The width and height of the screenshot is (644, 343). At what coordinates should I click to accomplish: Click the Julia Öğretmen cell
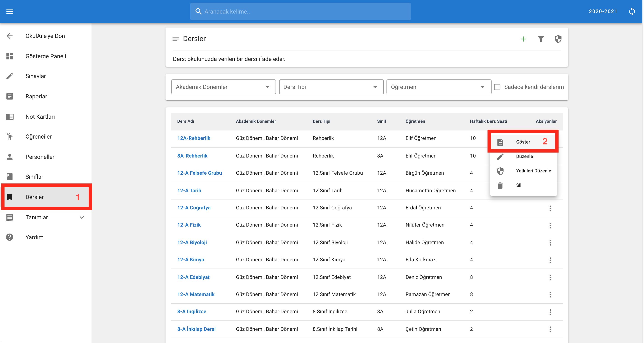tap(423, 311)
